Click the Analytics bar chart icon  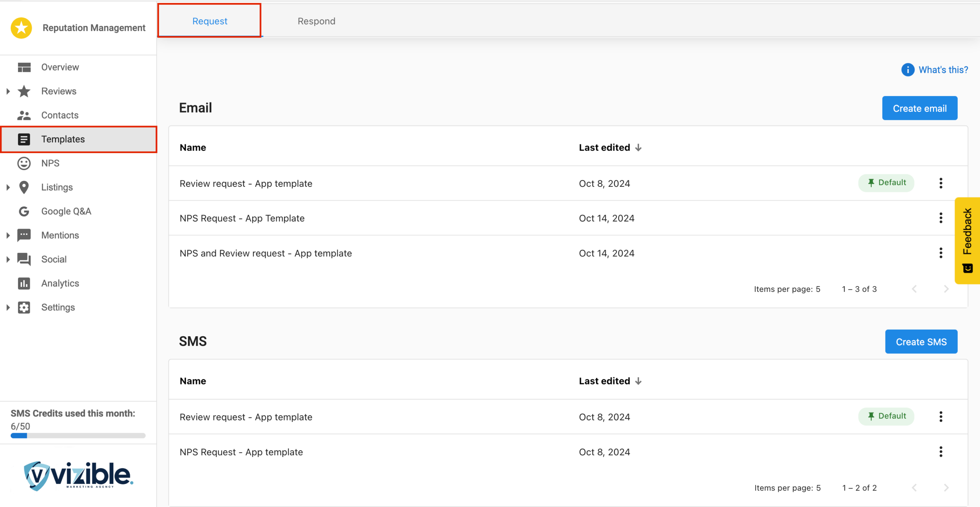pyautogui.click(x=24, y=283)
